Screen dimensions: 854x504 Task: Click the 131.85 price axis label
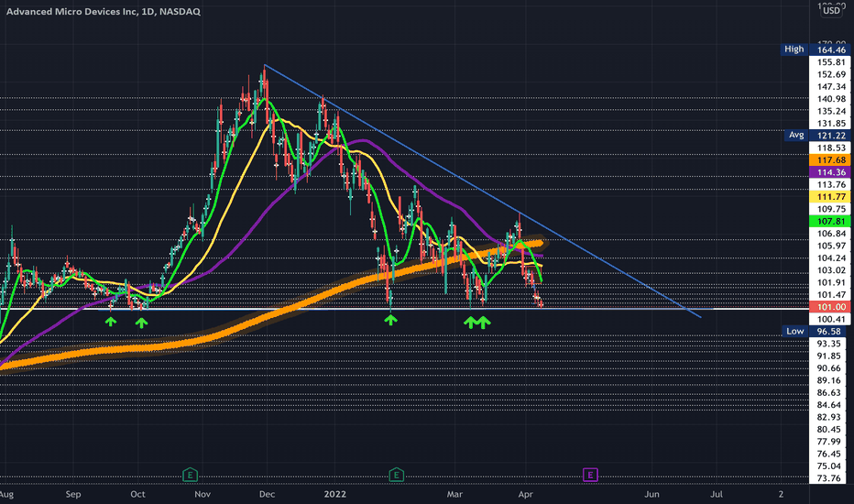tap(831, 123)
